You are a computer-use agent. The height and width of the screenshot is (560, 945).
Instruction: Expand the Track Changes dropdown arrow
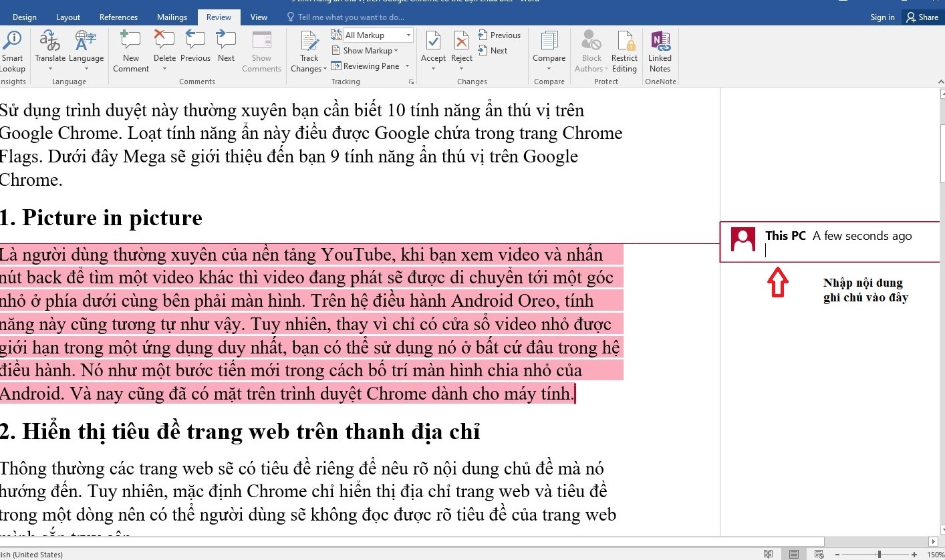click(325, 69)
